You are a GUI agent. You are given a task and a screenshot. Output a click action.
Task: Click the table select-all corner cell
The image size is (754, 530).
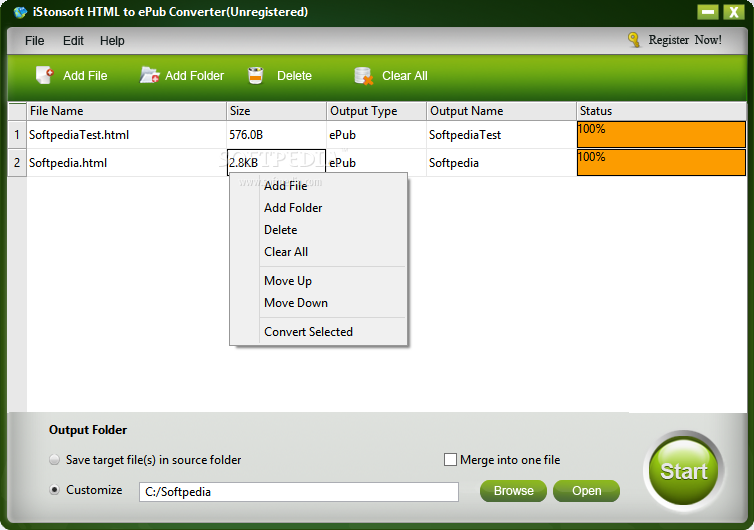pos(17,111)
